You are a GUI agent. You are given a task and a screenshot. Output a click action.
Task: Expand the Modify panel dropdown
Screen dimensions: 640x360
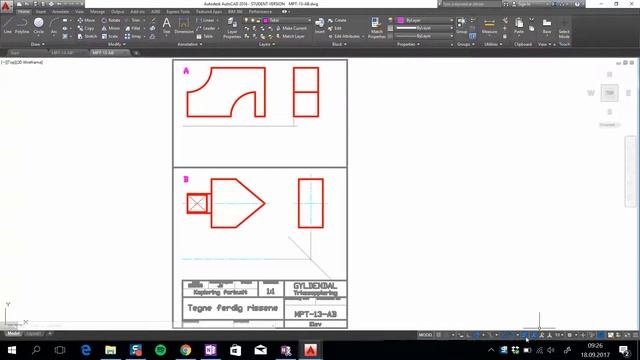pyautogui.click(x=116, y=44)
